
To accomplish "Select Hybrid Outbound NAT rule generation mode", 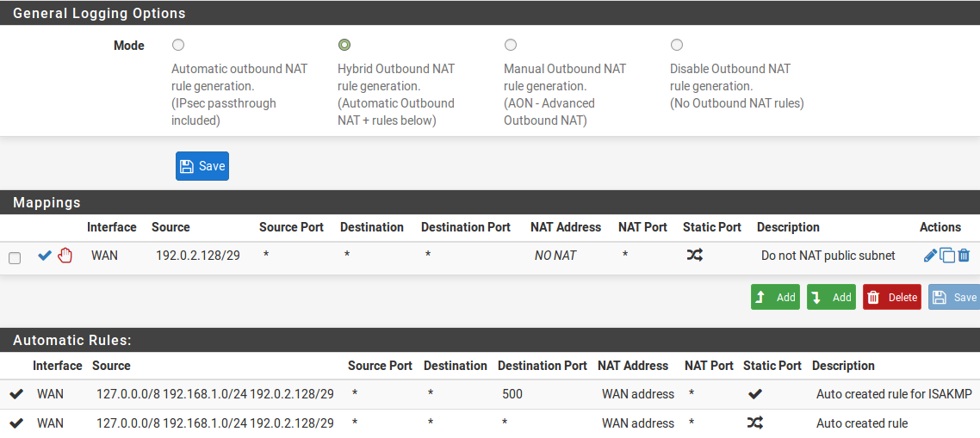I will (x=344, y=45).
